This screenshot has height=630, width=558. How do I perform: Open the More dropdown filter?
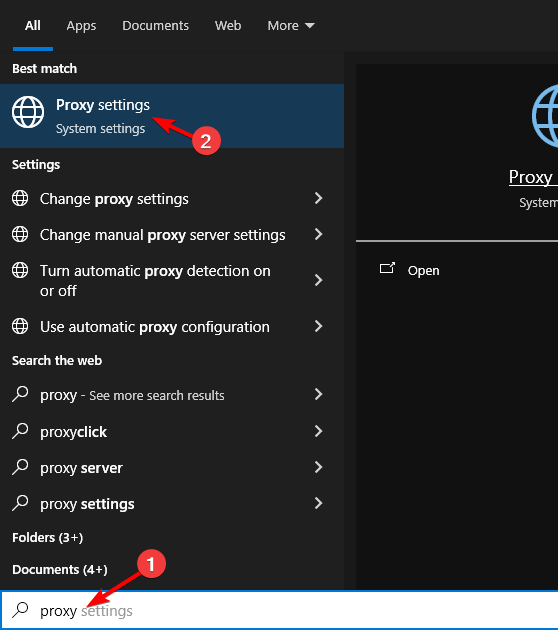click(x=291, y=26)
